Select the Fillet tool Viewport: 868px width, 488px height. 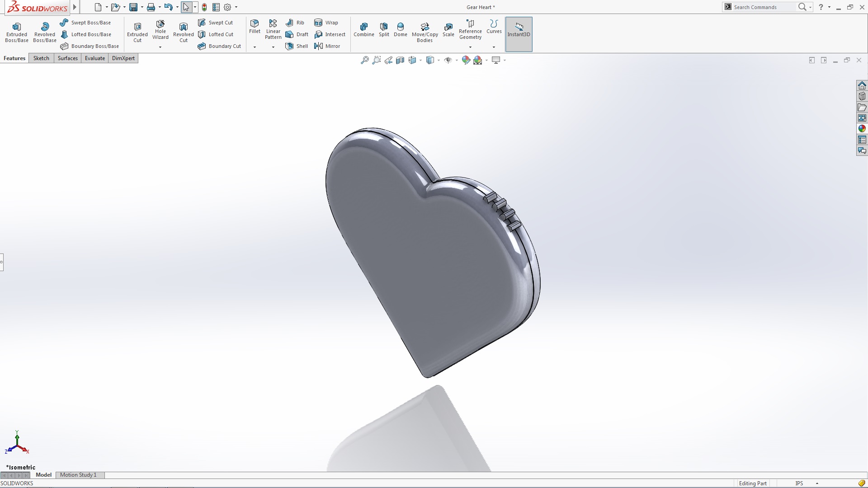(x=255, y=27)
